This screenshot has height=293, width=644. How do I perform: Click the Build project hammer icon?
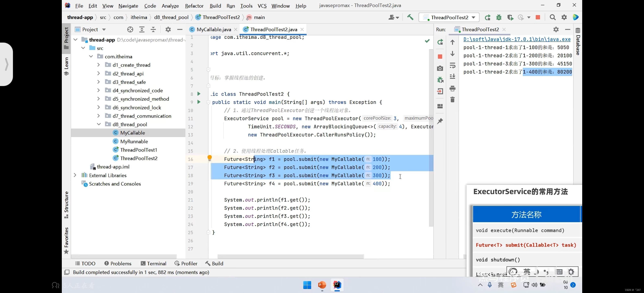coord(410,17)
